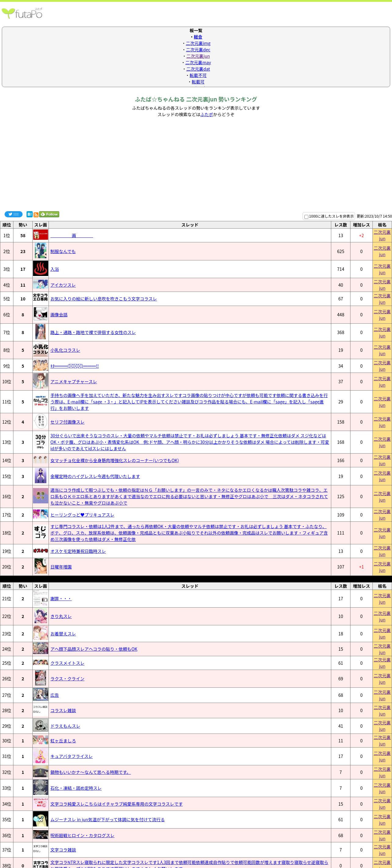Open the 小乳化コラスレ thread
This screenshot has width=392, height=868.
65,350
